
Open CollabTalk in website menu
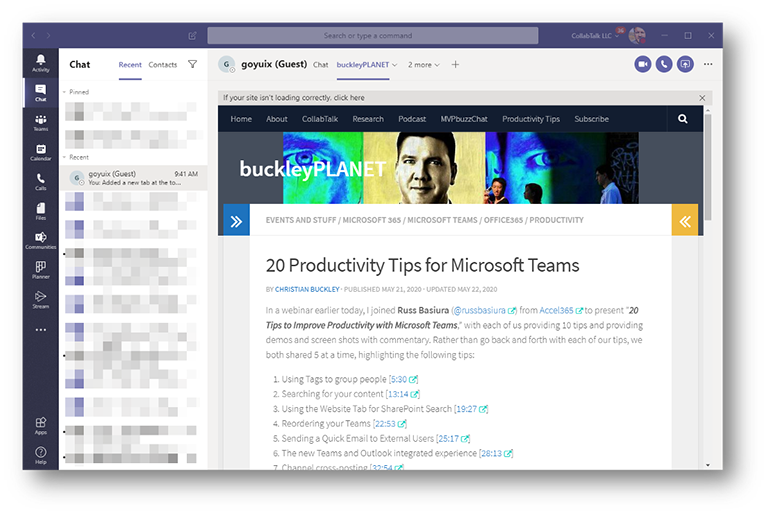[320, 119]
